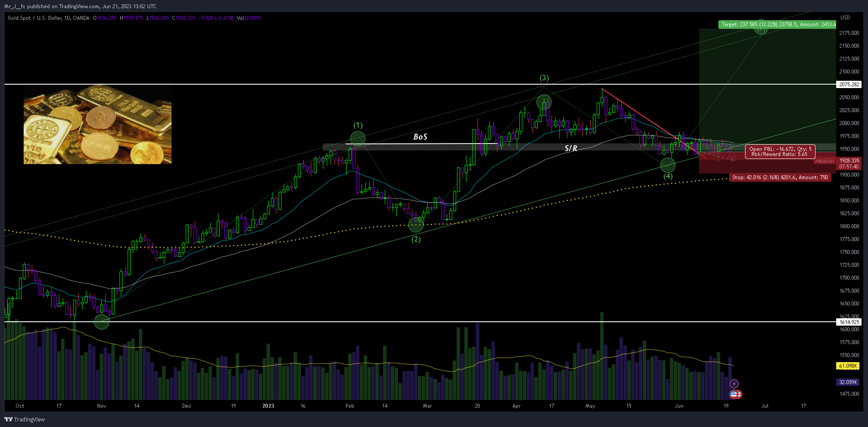Click the Vol 32.059K indicator legend
The width and height of the screenshot is (868, 427).
[x=249, y=18]
